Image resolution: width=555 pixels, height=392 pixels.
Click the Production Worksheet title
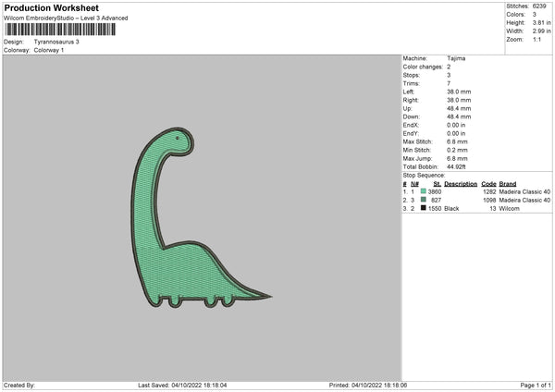coord(52,8)
